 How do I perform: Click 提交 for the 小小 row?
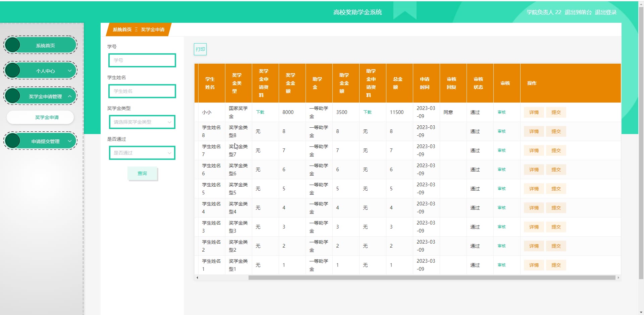[556, 112]
